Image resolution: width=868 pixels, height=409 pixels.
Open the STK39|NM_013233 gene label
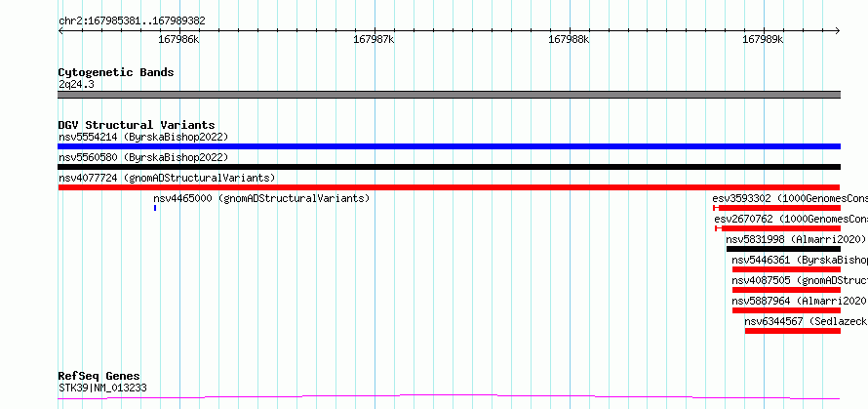tap(103, 388)
